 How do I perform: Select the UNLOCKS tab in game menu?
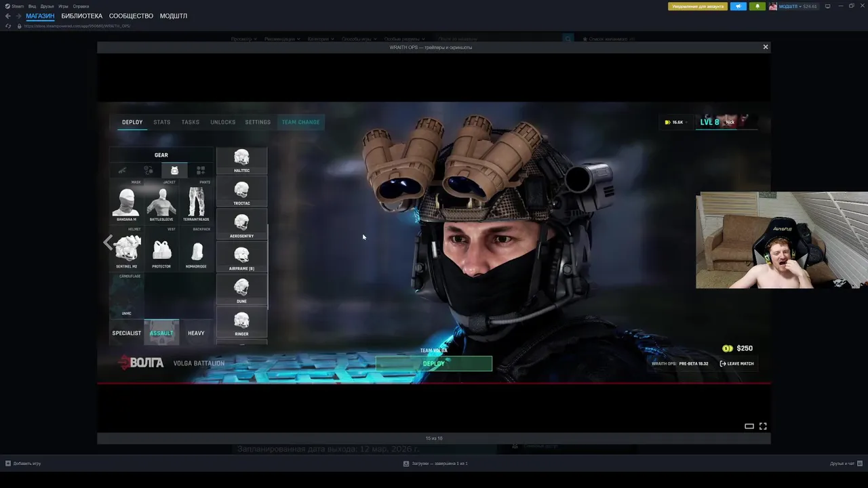[223, 122]
